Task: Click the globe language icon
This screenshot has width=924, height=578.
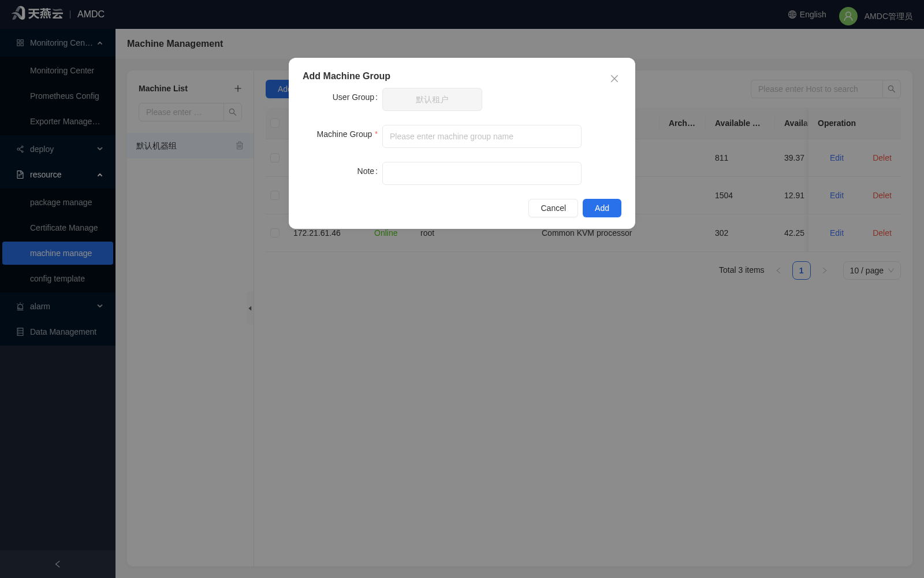Action: point(792,14)
